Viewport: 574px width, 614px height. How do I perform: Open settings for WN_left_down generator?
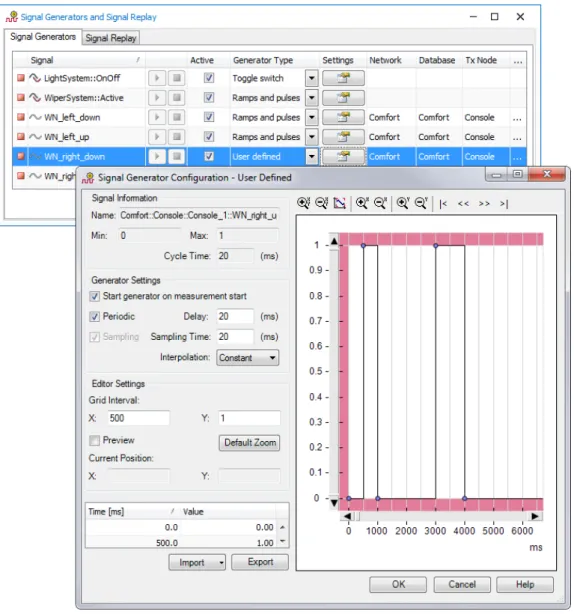[343, 117]
